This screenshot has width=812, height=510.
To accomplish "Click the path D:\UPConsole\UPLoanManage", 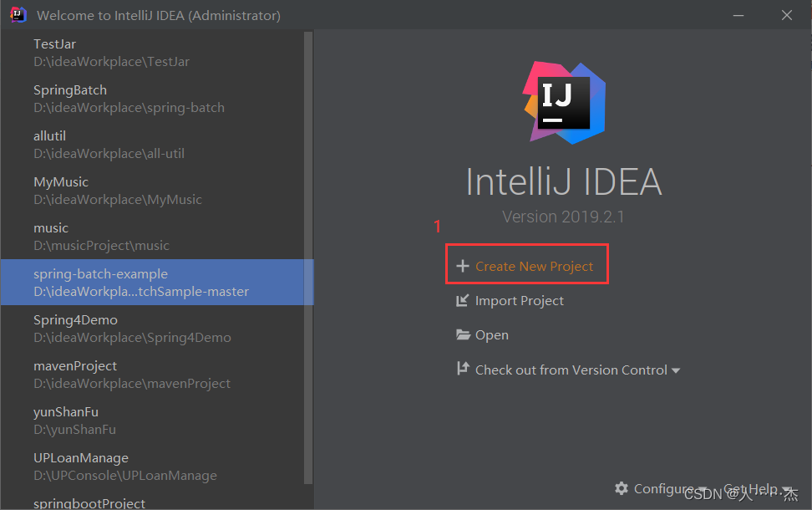I will pyautogui.click(x=125, y=475).
